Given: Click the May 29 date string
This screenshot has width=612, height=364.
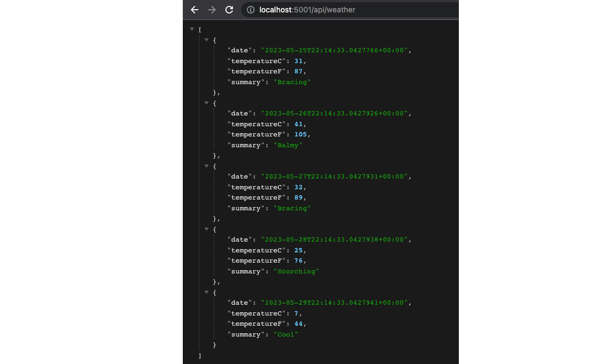Looking at the screenshot, I should [x=335, y=303].
